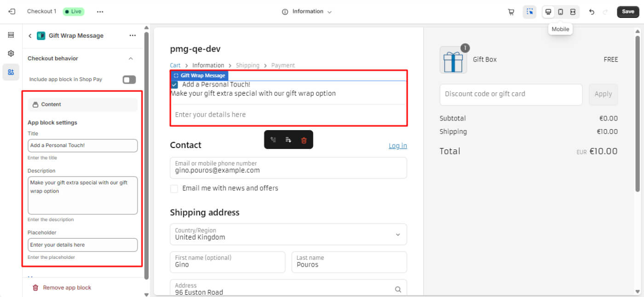The image size is (644, 297).
Task: Click the Save button
Action: 628,12
